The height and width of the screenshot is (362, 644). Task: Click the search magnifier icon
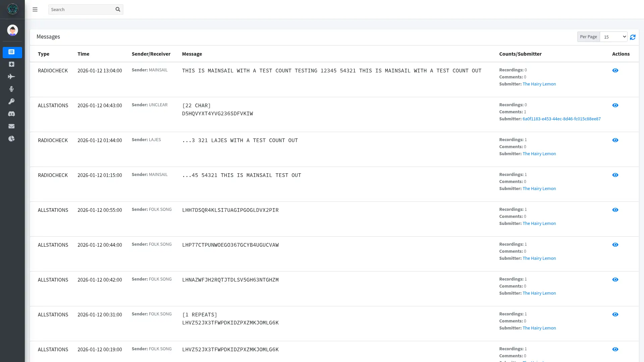click(x=118, y=9)
